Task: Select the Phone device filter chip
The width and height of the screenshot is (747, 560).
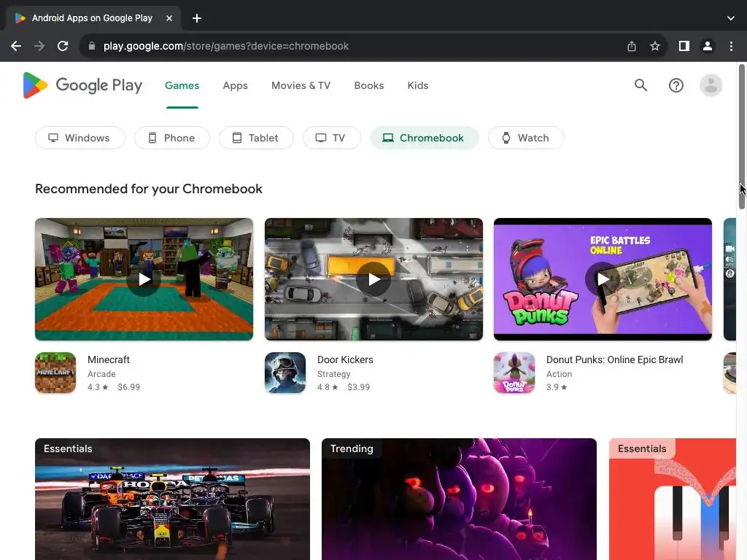Action: click(172, 138)
